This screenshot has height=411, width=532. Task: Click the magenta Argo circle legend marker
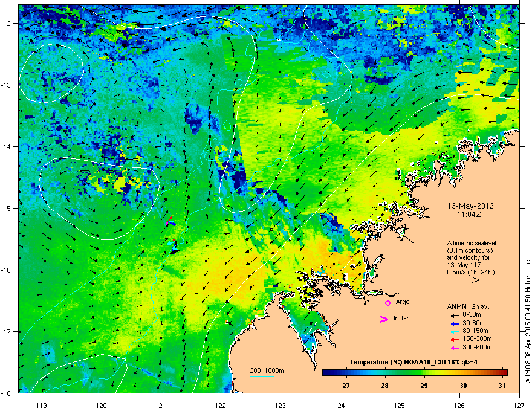tap(388, 303)
